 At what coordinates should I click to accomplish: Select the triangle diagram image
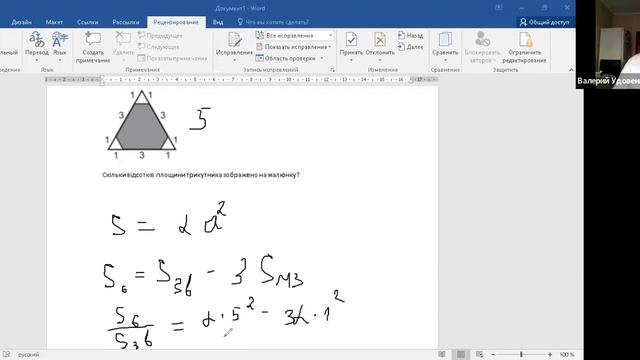(x=142, y=124)
